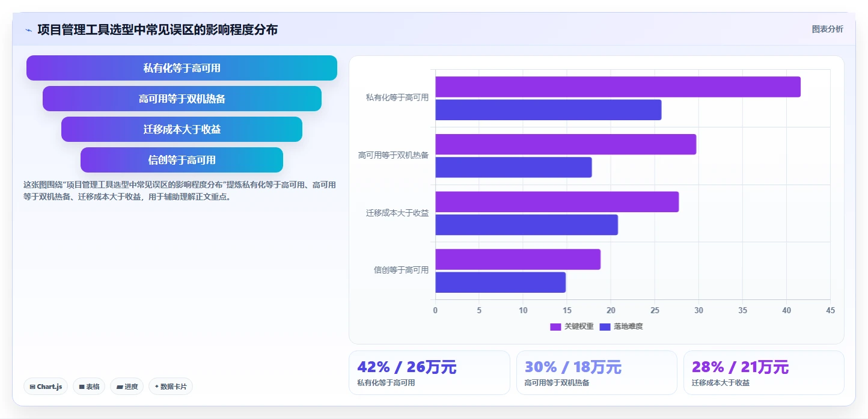Click the 进度 tag chip
Screen dimensions: 868x419
(x=127, y=387)
